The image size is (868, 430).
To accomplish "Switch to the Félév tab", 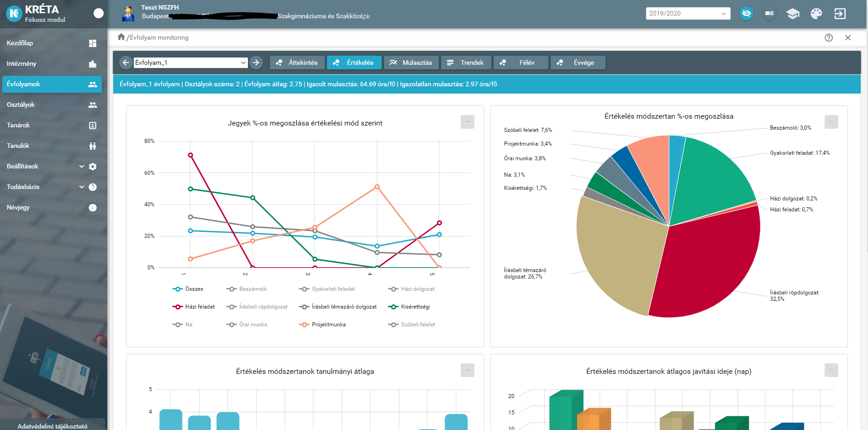I will (x=521, y=63).
